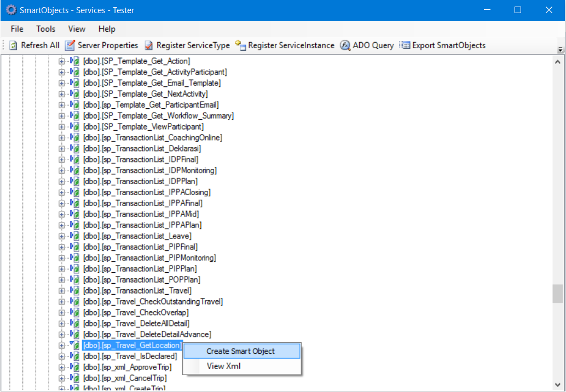
Task: Open the ADO Query tool
Action: point(344,45)
